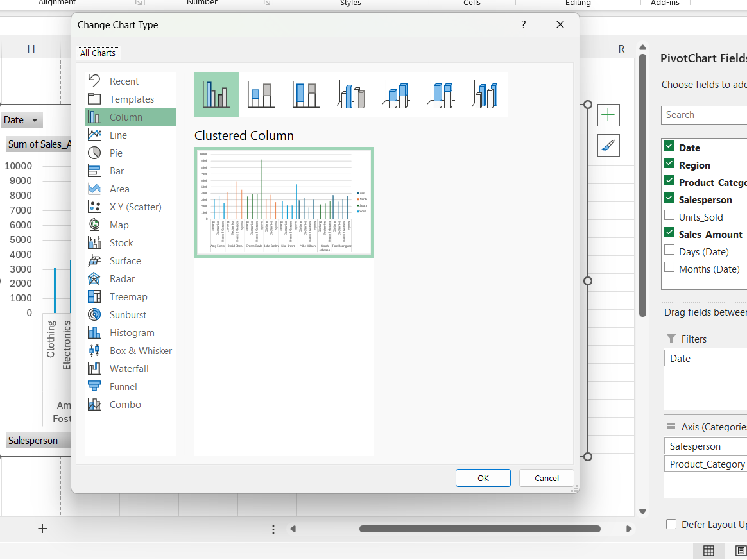Select the Stacked Column subtype icon
The height and width of the screenshot is (560, 747).
[260, 94]
